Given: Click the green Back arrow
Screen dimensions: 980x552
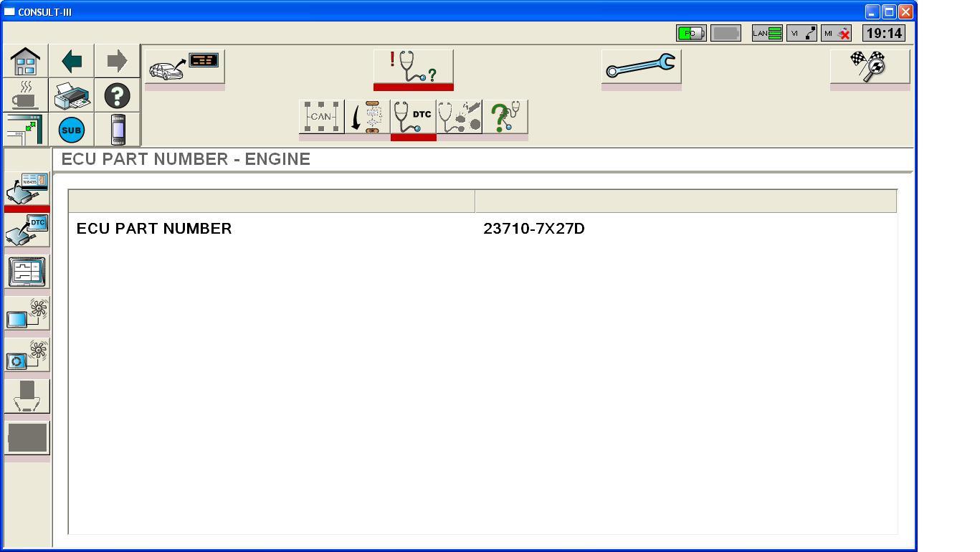Looking at the screenshot, I should (72, 61).
